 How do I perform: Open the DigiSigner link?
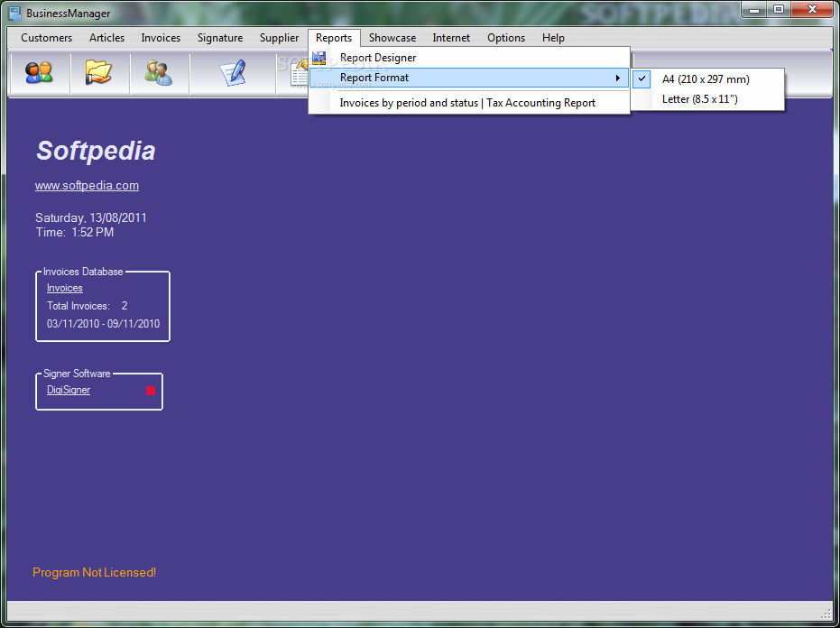[69, 390]
